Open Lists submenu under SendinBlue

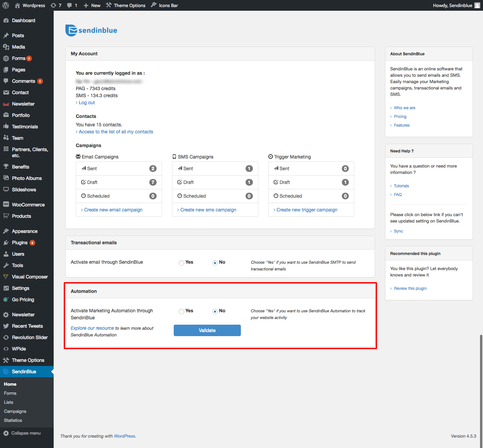tap(9, 402)
